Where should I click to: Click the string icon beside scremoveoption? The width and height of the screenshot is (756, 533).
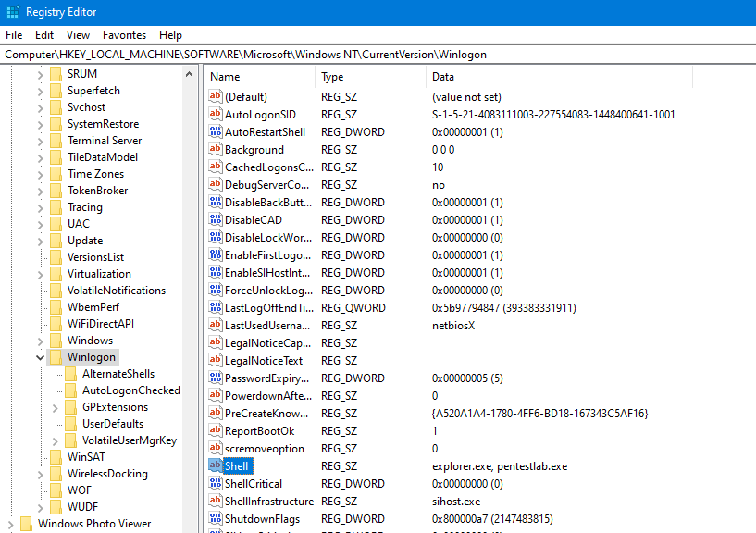(x=215, y=448)
